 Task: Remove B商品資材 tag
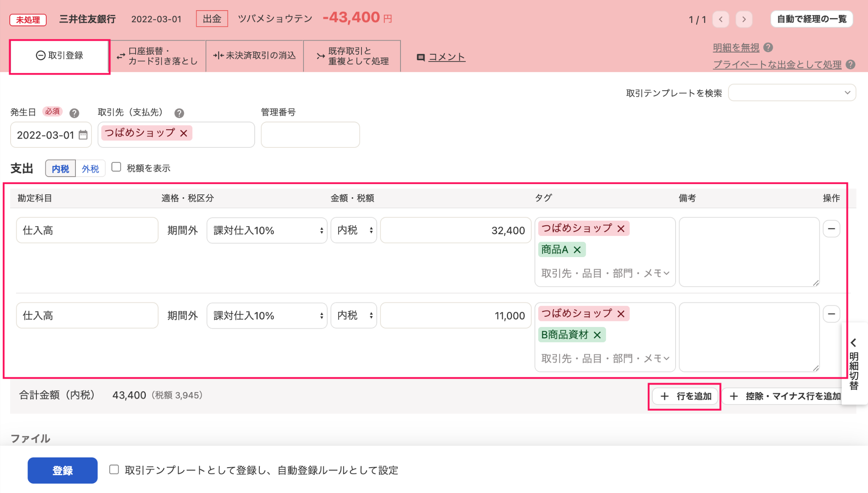point(597,335)
